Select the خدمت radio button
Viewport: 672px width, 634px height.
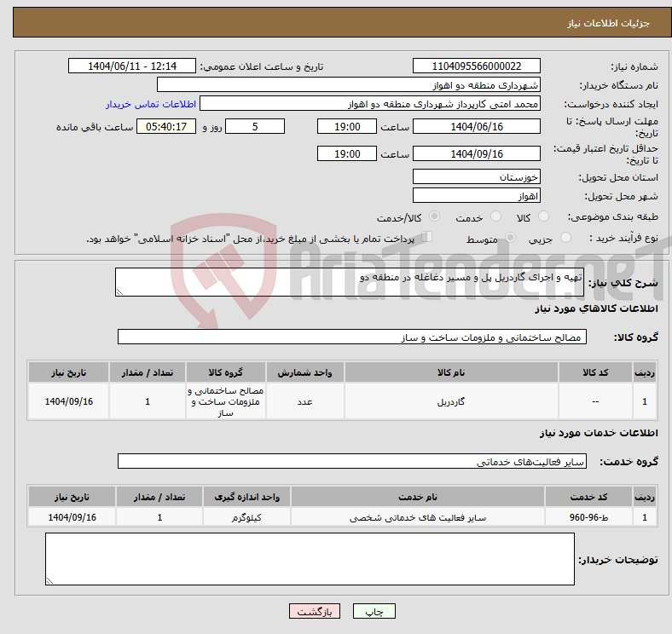tap(495, 216)
